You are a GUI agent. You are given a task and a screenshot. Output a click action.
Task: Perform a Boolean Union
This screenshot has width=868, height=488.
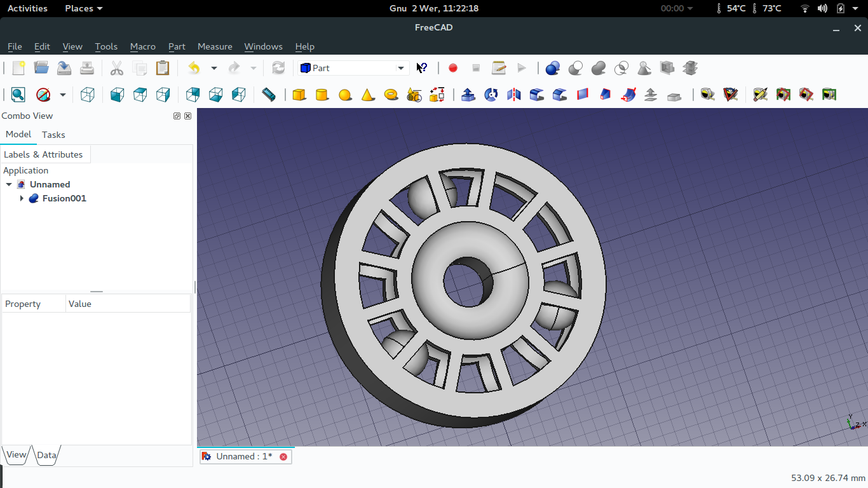click(x=598, y=68)
